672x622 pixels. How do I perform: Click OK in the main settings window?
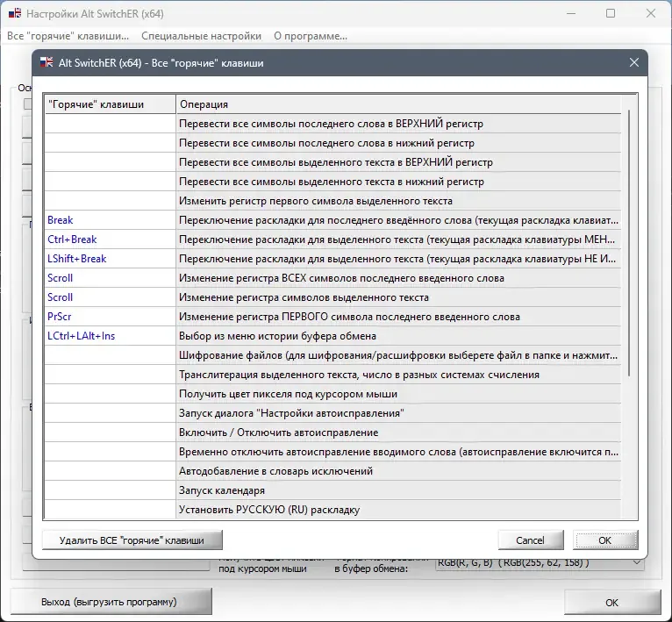click(611, 603)
